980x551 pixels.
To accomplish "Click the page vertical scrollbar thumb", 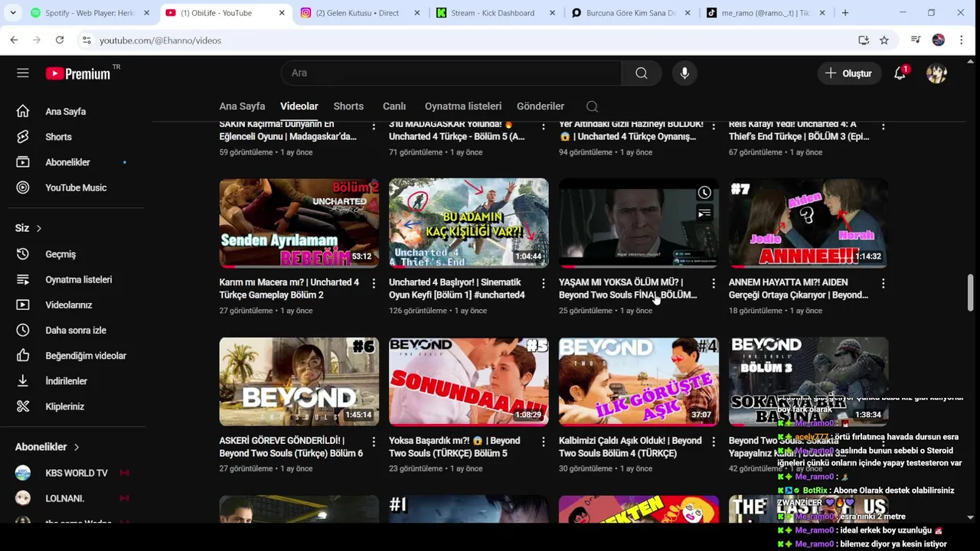I will [971, 292].
